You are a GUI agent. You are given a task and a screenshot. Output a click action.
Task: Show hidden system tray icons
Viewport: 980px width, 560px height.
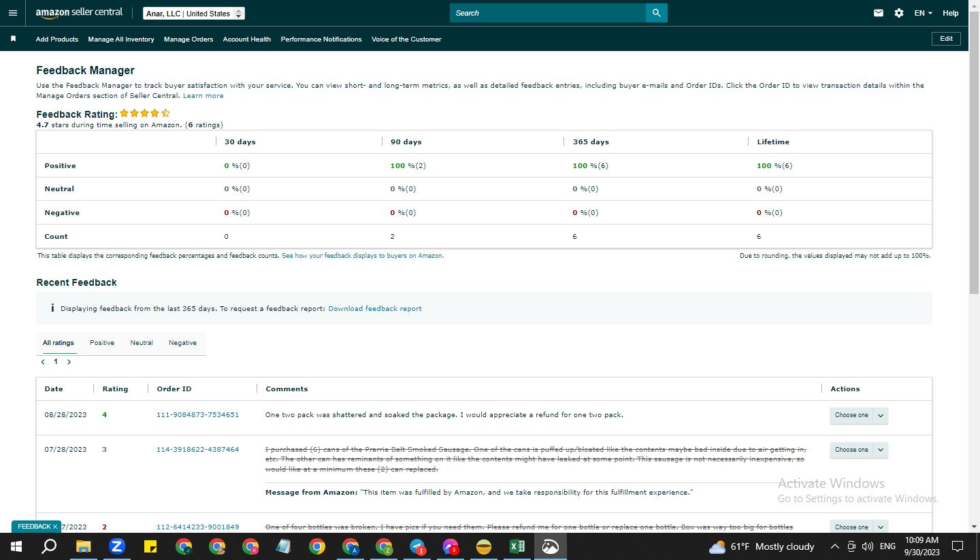pyautogui.click(x=835, y=546)
